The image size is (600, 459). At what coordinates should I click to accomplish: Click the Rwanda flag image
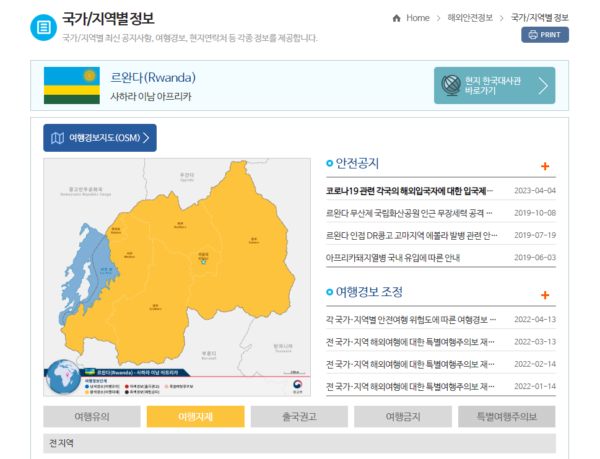[71, 86]
